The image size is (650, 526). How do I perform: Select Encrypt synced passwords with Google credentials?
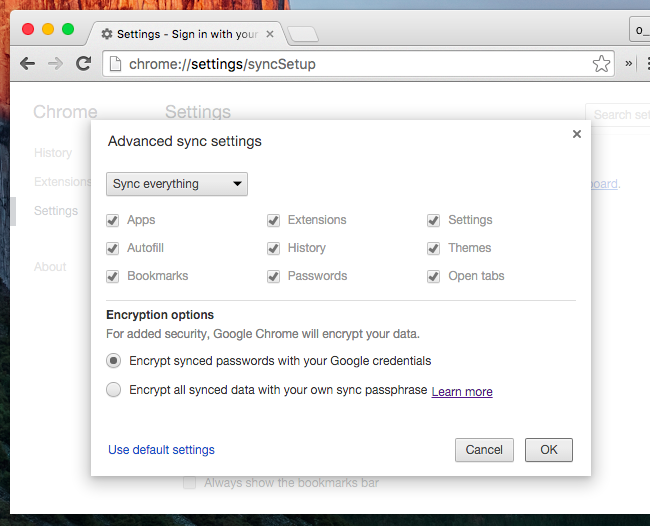[x=114, y=361]
